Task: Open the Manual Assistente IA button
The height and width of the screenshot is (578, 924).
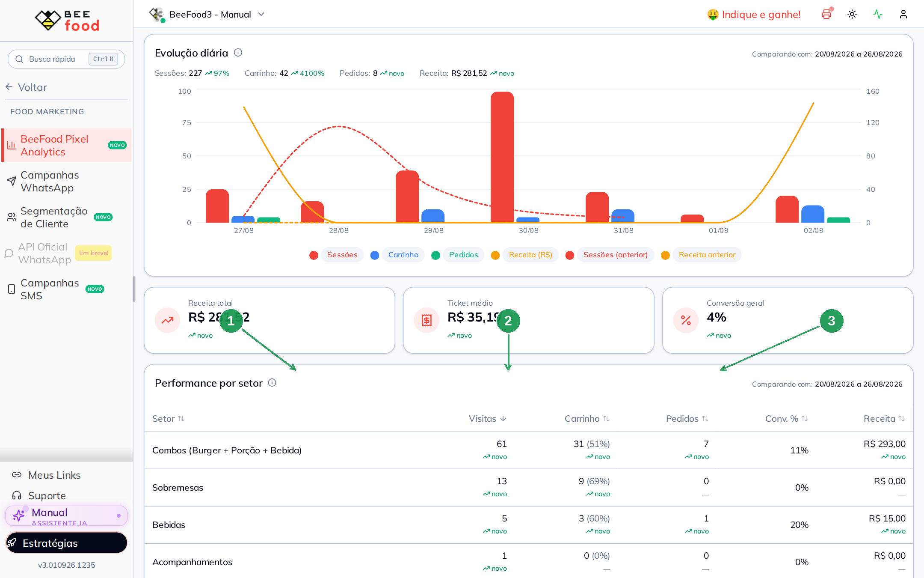Action: pyautogui.click(x=66, y=516)
